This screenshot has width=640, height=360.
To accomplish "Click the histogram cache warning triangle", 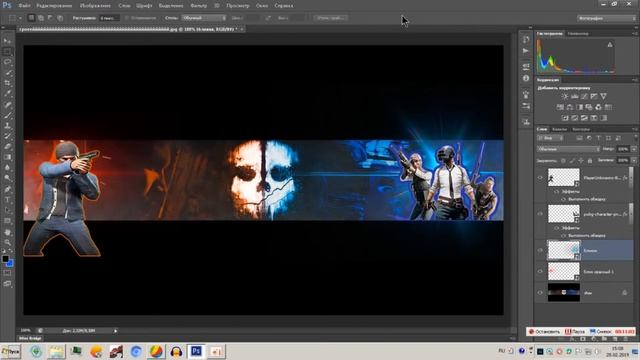I will [x=610, y=44].
